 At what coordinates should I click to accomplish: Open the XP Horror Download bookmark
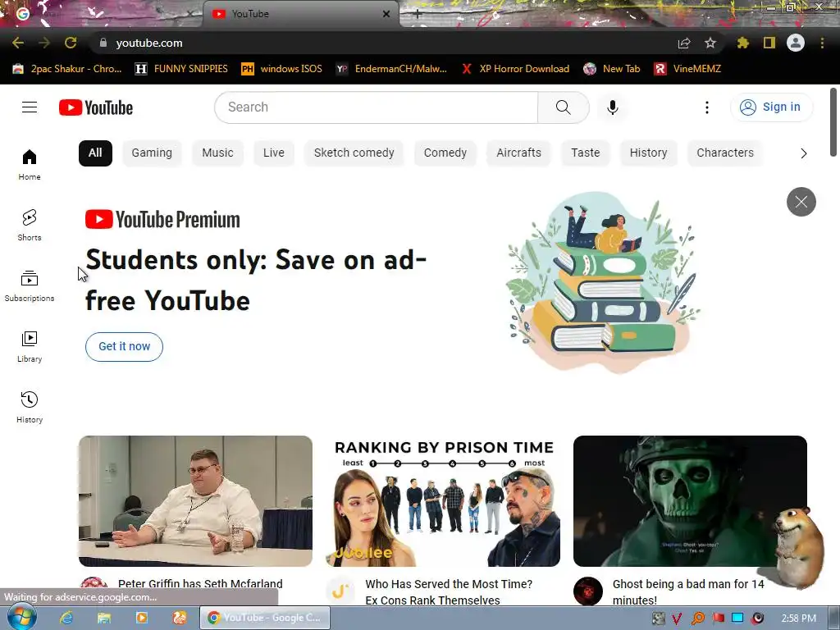click(515, 69)
